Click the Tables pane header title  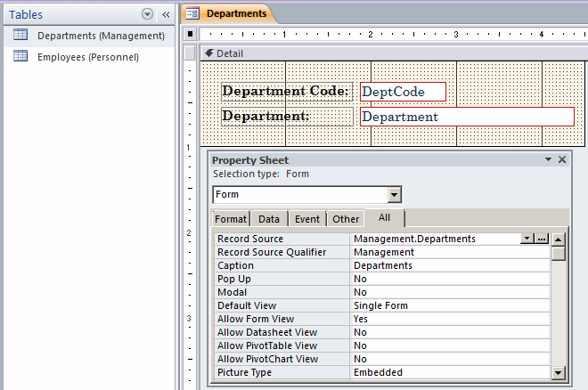coord(26,14)
